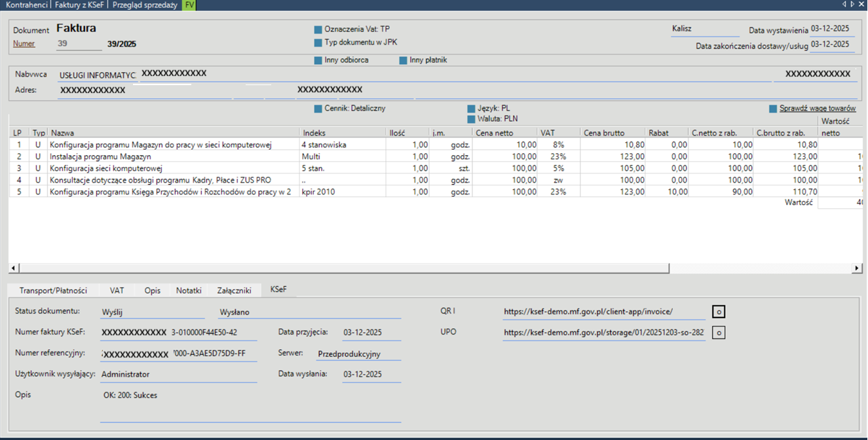The width and height of the screenshot is (868, 440).
Task: Click the Sprawdź wagę towarów square icon
Action: [x=773, y=109]
